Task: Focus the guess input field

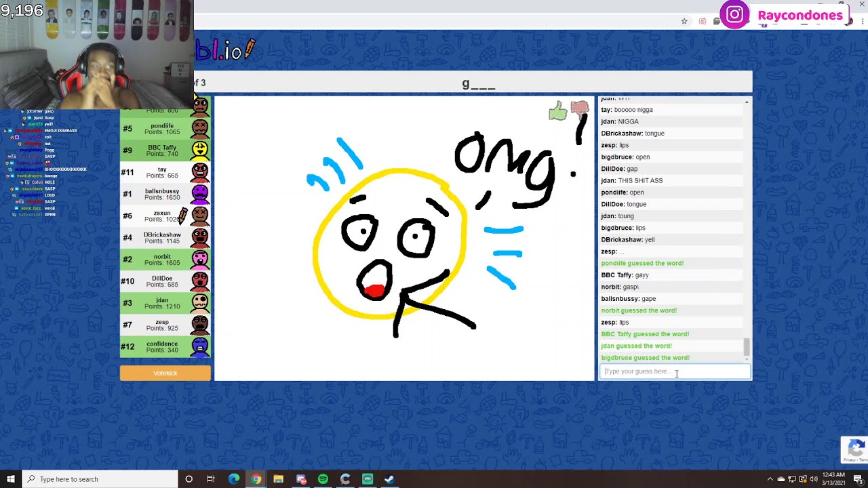Action: click(x=675, y=371)
